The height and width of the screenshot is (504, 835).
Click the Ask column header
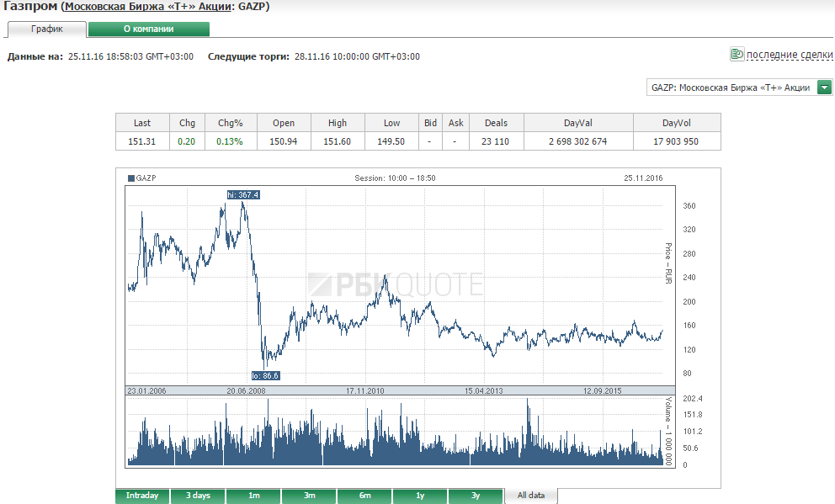[x=456, y=123]
